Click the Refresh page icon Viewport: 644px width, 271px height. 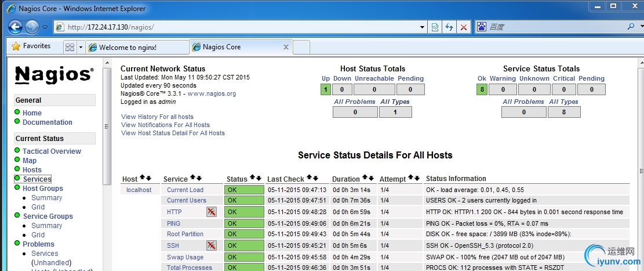click(449, 27)
